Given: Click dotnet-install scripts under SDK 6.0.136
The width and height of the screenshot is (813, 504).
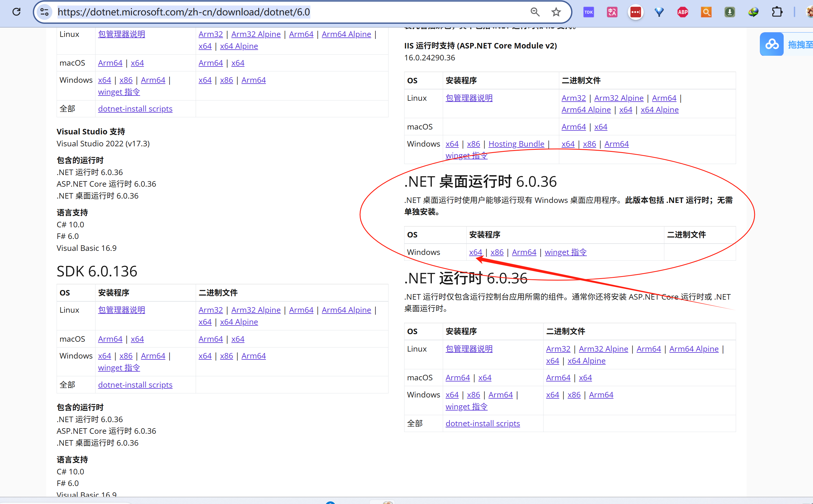Looking at the screenshot, I should [135, 385].
